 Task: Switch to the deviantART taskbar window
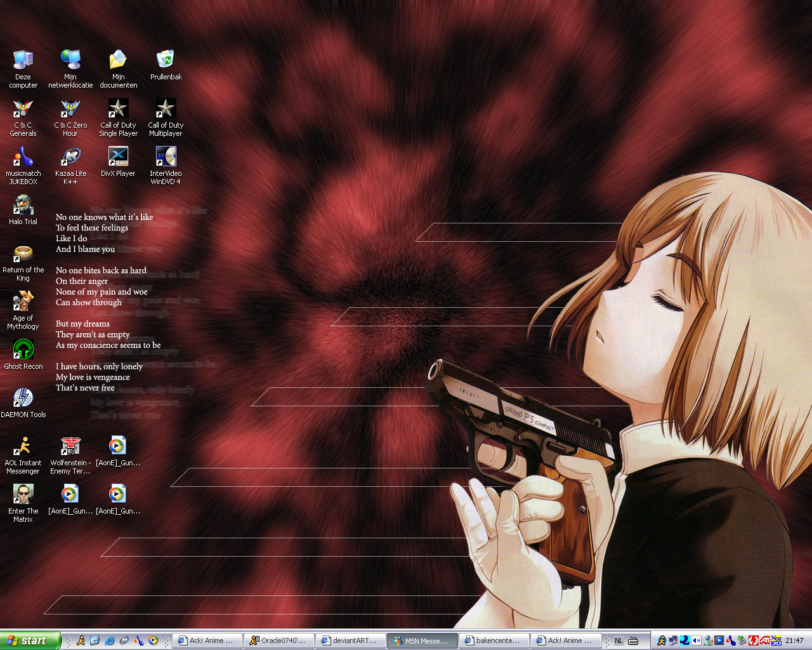pos(350,640)
